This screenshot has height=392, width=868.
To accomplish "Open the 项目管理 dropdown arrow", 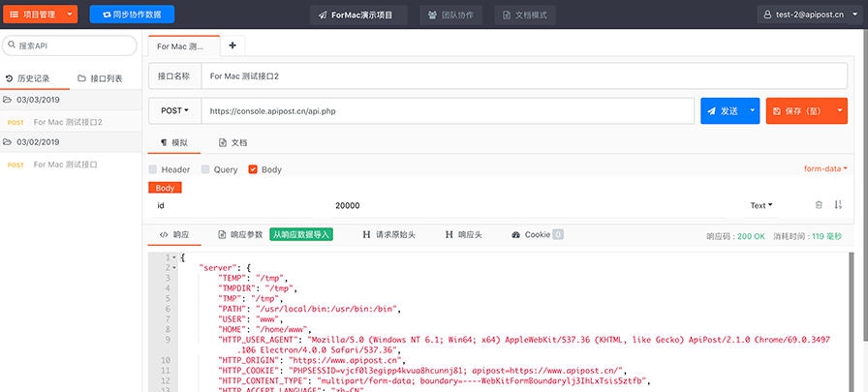I will tap(69, 15).
